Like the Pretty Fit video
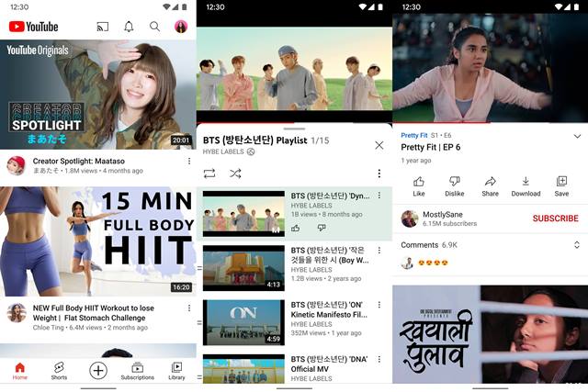This screenshot has height=392, width=588. pos(419,186)
